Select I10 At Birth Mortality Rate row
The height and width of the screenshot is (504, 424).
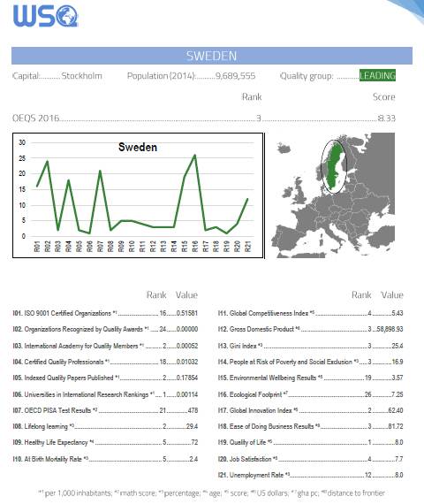click(x=105, y=459)
